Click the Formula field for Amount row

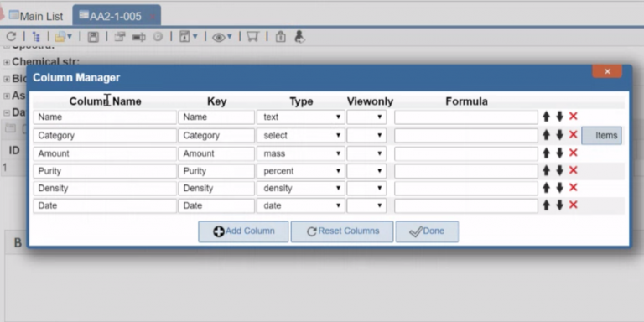465,153
